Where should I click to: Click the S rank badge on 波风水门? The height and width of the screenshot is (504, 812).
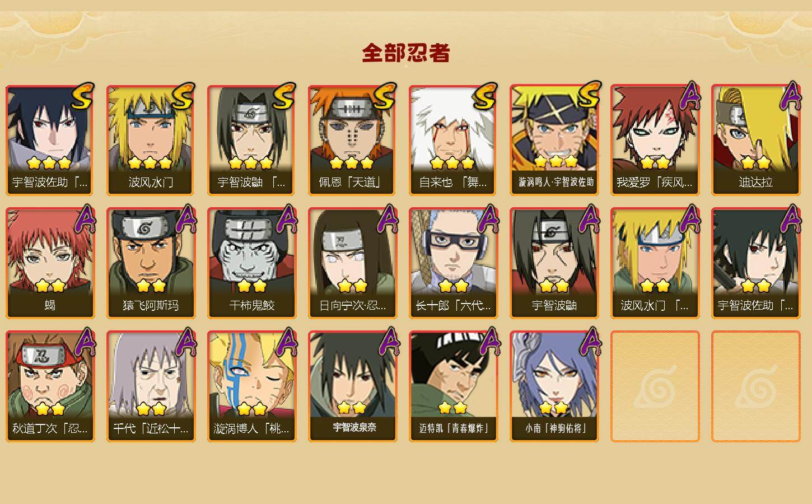[183, 96]
